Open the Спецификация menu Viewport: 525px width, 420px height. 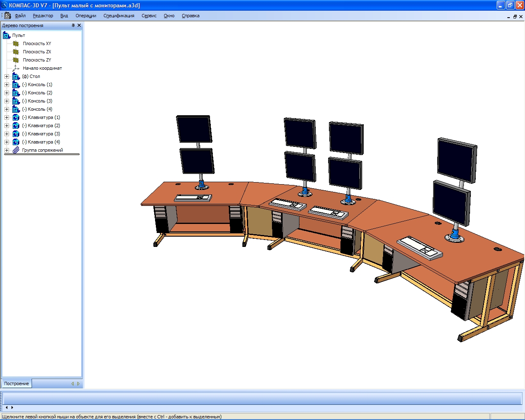click(x=119, y=16)
